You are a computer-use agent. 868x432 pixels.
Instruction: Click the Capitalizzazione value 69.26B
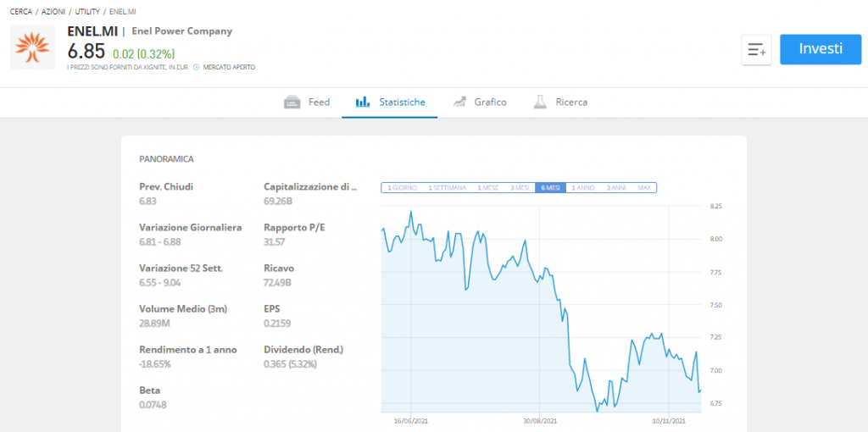click(278, 202)
